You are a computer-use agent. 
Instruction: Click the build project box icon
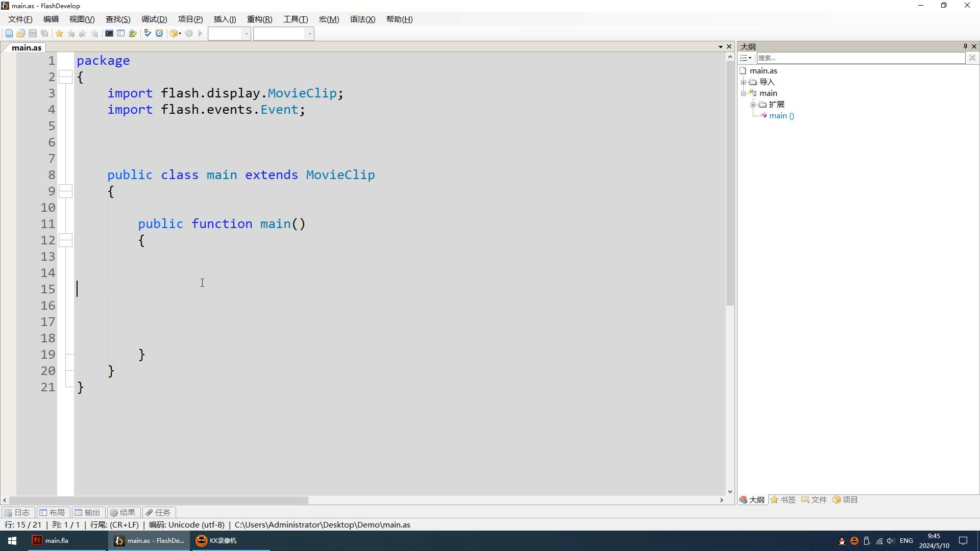173,34
